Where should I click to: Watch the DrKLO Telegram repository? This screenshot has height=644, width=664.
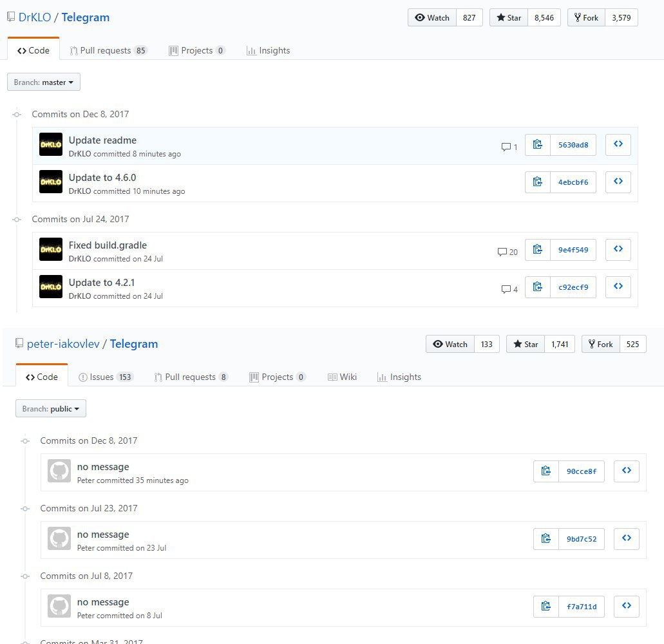point(432,18)
